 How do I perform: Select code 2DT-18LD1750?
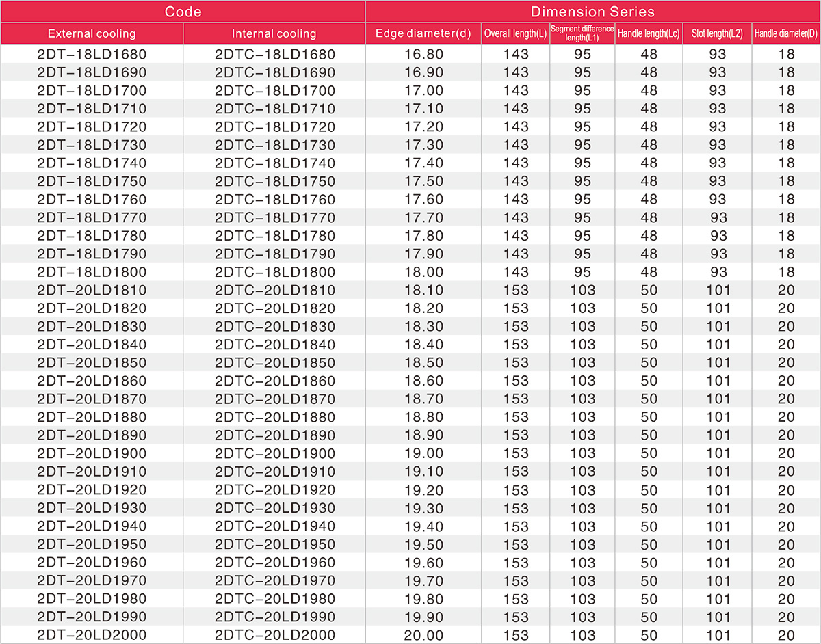(x=92, y=181)
